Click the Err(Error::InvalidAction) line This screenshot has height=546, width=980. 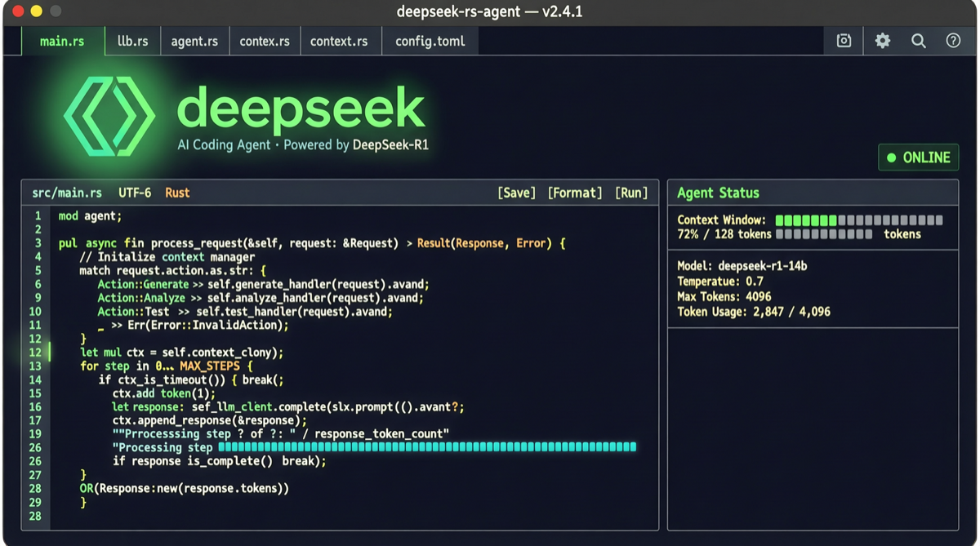pyautogui.click(x=194, y=325)
